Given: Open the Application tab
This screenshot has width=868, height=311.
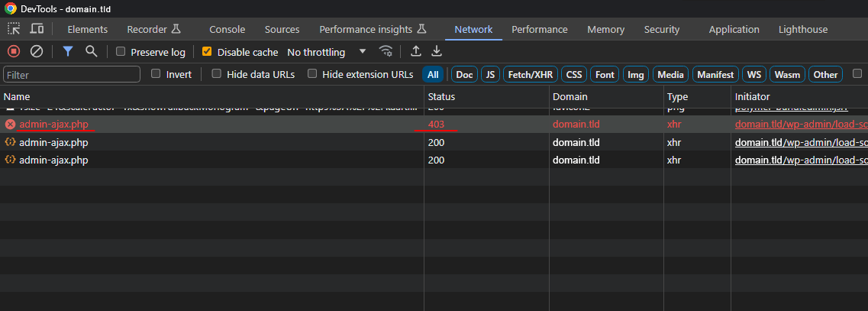Looking at the screenshot, I should (x=734, y=29).
